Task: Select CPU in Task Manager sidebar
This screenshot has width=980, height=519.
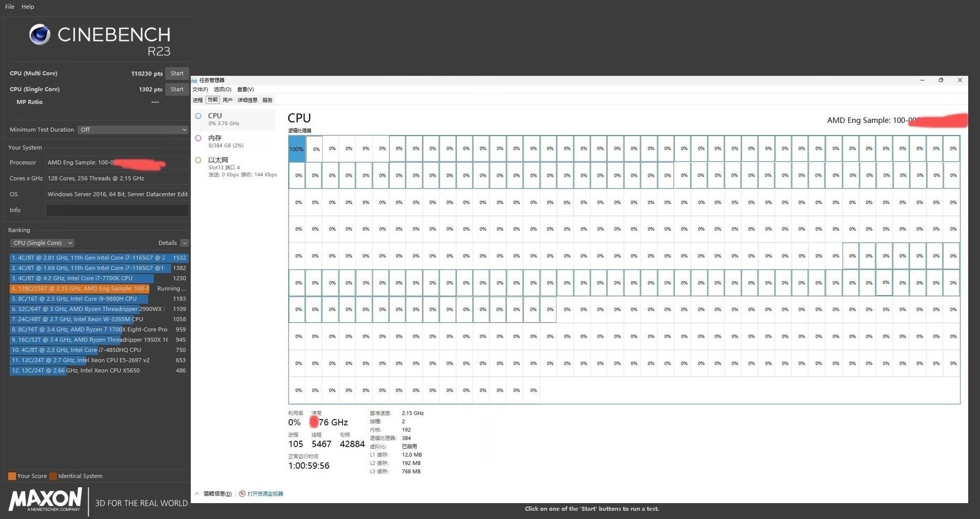Action: pos(234,119)
